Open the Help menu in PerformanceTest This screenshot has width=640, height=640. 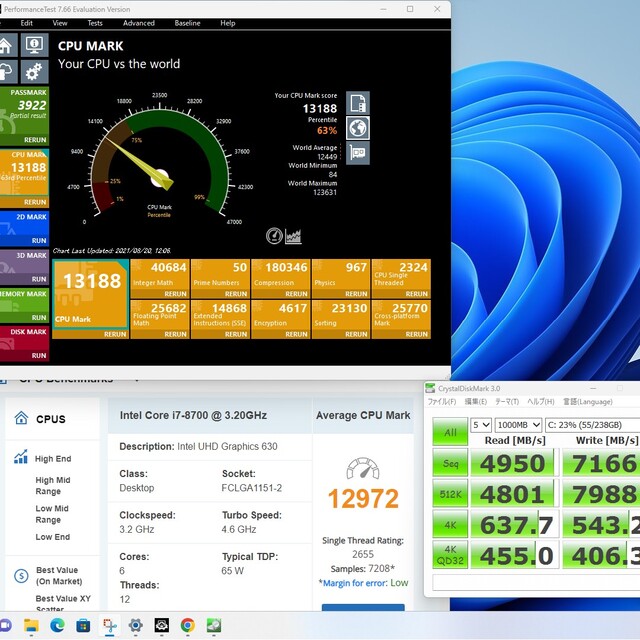[228, 23]
